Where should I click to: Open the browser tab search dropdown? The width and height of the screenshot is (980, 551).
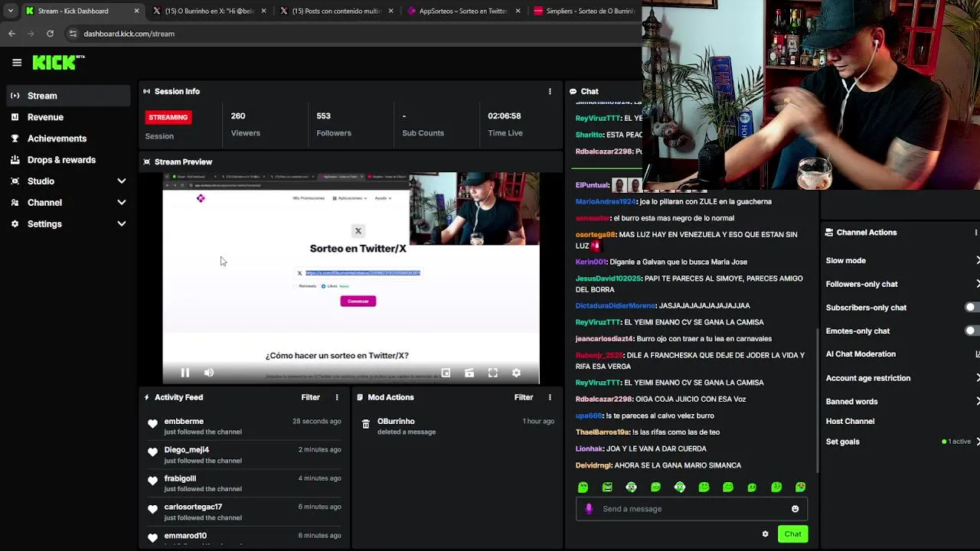pyautogui.click(x=10, y=11)
